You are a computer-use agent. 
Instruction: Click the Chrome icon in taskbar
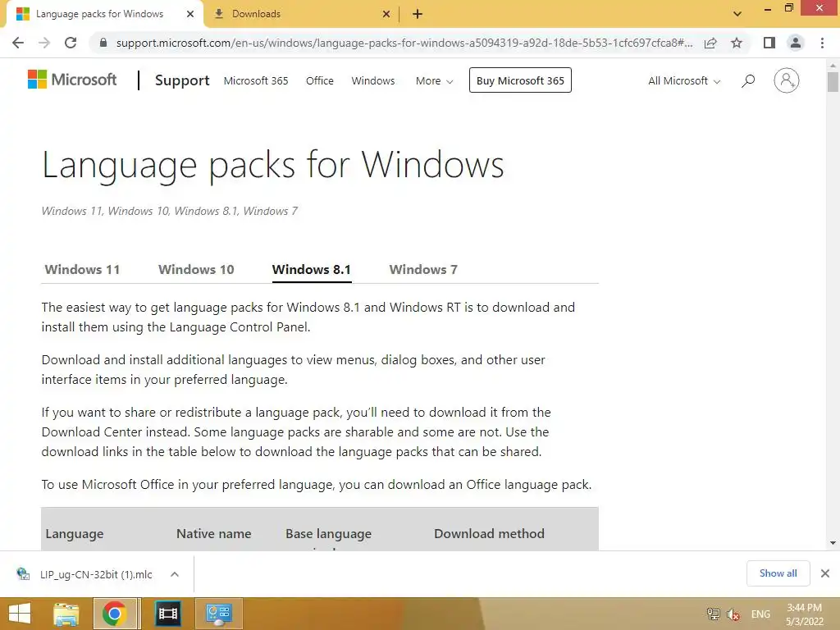(x=115, y=614)
